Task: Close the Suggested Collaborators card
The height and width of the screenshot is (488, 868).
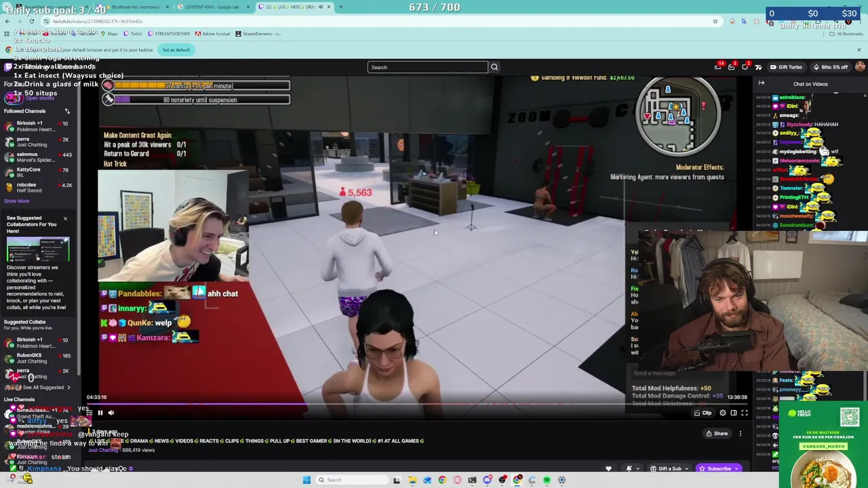Action: (65, 218)
